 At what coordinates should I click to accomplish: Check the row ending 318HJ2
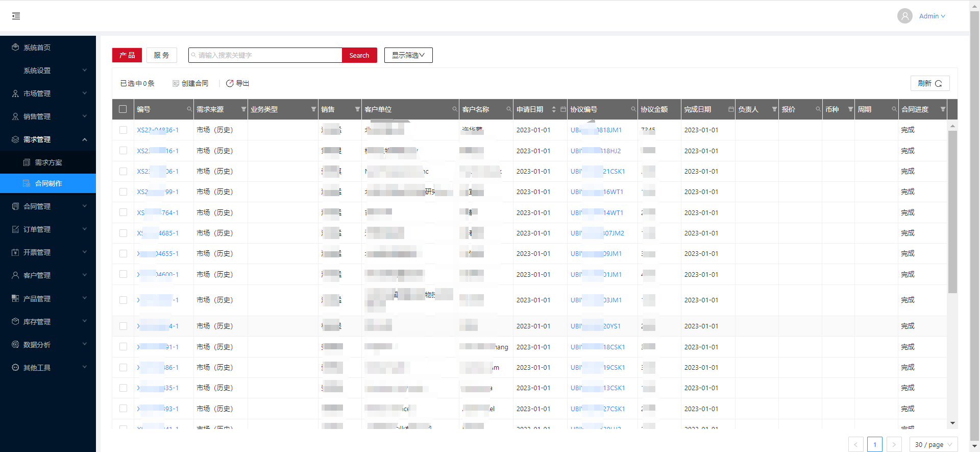point(123,151)
